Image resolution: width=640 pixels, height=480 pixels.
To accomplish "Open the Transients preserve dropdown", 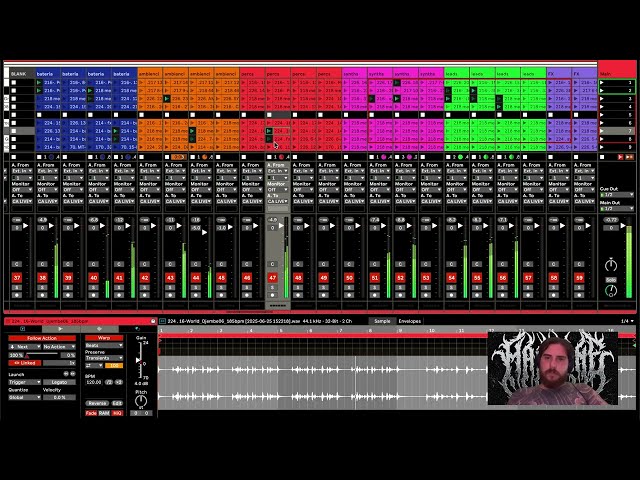I will coord(104,358).
